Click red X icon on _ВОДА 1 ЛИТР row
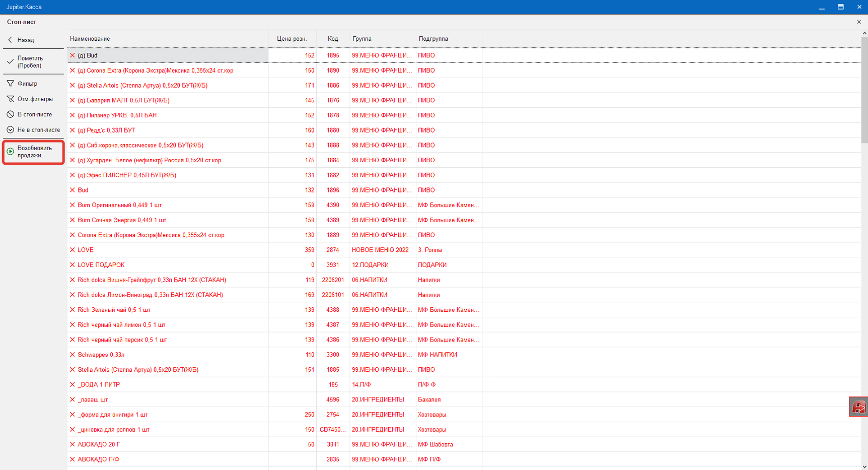 [73, 385]
